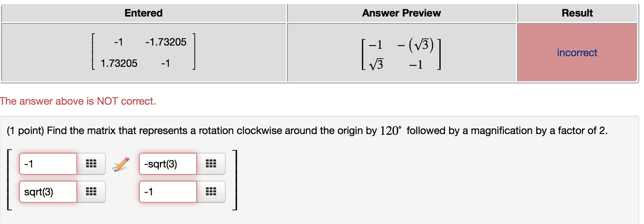Image resolution: width=644 pixels, height=224 pixels.
Task: Open equation editor for top-left matrix entry
Action: 91,164
